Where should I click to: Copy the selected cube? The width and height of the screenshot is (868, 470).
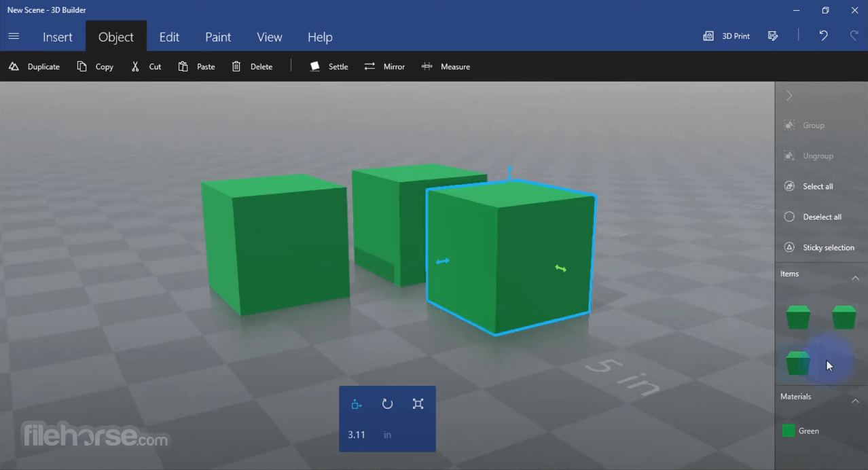95,67
